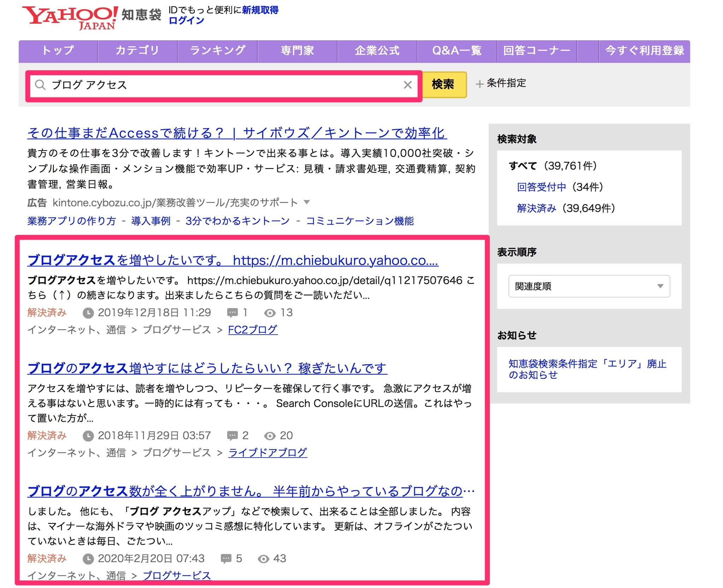Click the 解決済み status on the 2019 result
This screenshot has width=723, height=588.
click(x=47, y=313)
